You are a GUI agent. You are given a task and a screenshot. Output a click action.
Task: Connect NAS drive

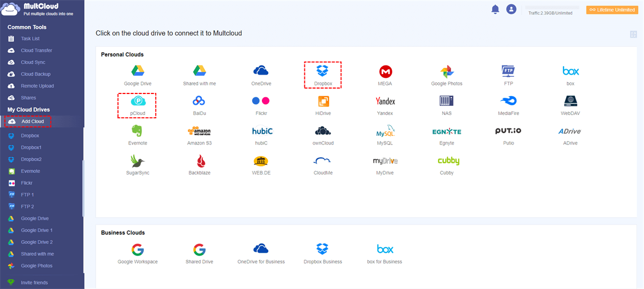tap(447, 105)
